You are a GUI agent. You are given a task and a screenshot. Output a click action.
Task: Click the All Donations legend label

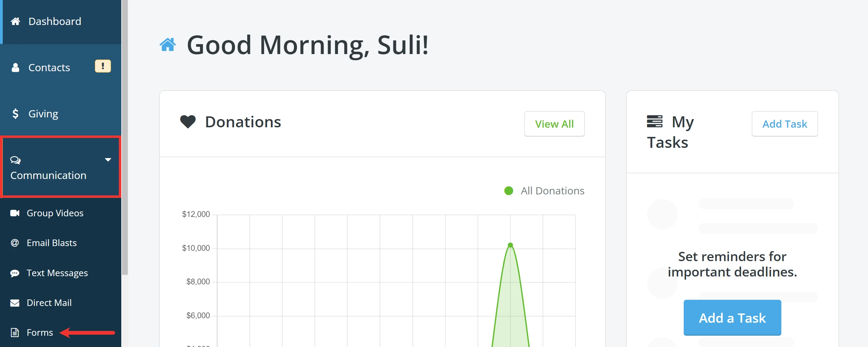click(553, 191)
